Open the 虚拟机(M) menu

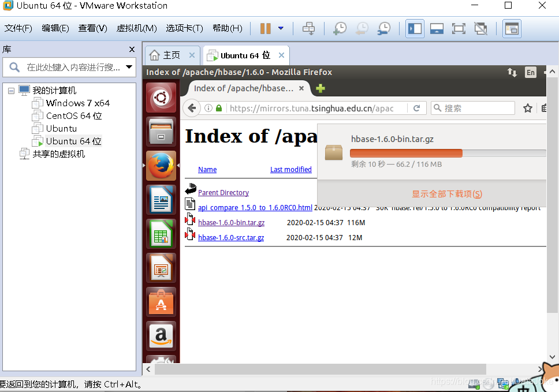point(136,28)
